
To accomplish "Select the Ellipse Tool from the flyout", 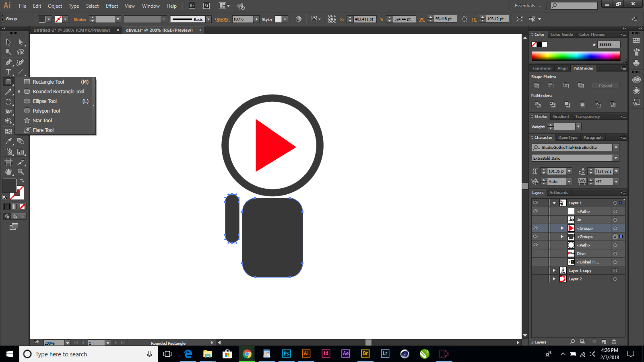I will [44, 101].
